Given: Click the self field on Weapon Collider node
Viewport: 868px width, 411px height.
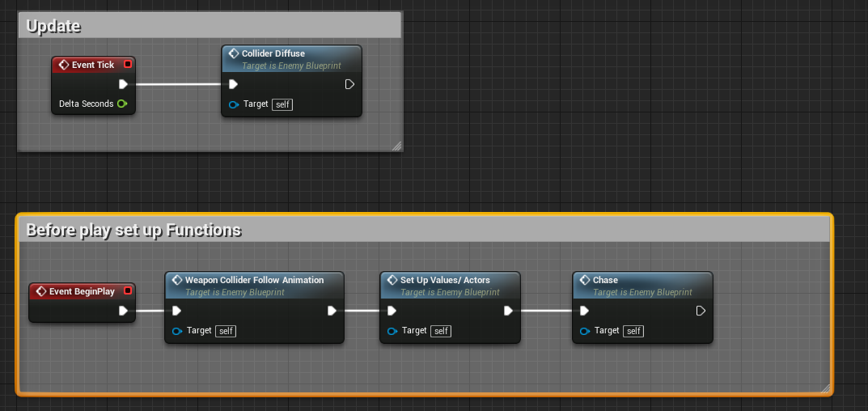Looking at the screenshot, I should pos(226,331).
